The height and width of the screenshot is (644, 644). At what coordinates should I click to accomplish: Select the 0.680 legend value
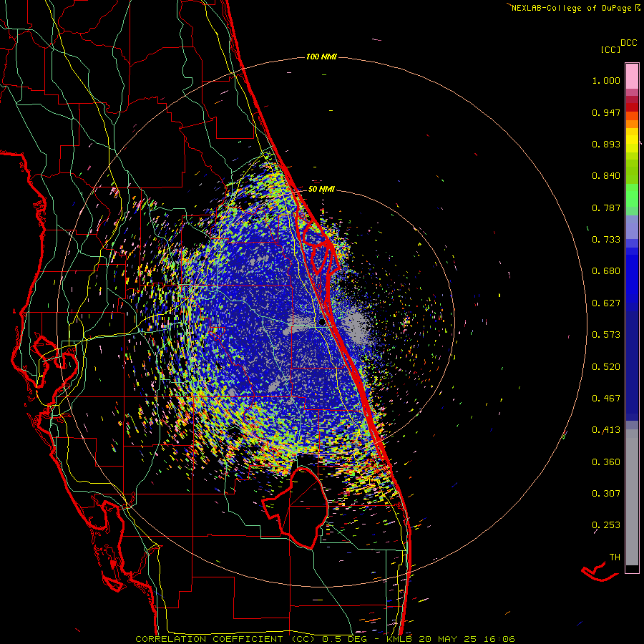[x=606, y=271]
